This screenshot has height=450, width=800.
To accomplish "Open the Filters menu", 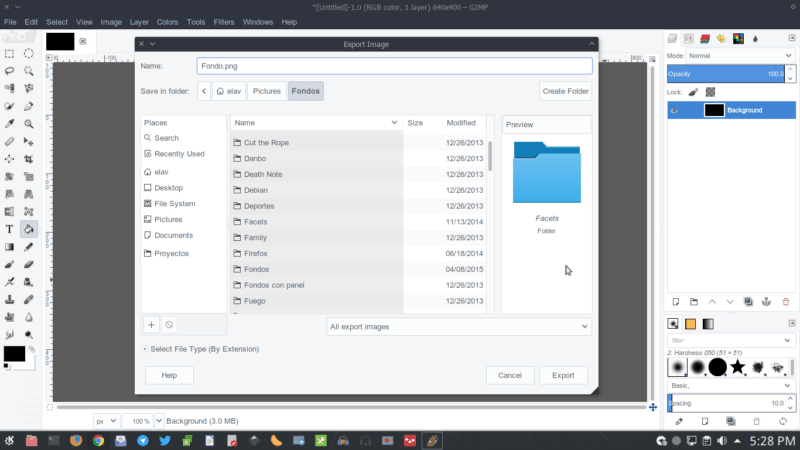I will pos(224,21).
